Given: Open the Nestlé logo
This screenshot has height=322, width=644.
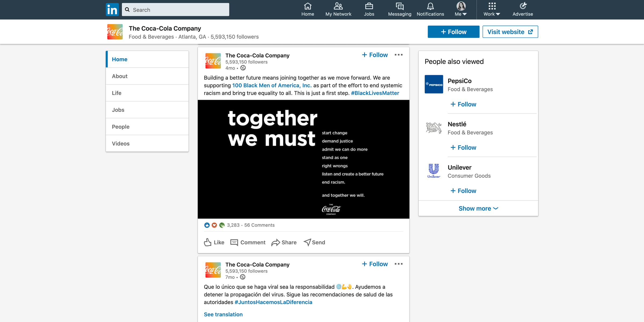Looking at the screenshot, I should point(434,128).
